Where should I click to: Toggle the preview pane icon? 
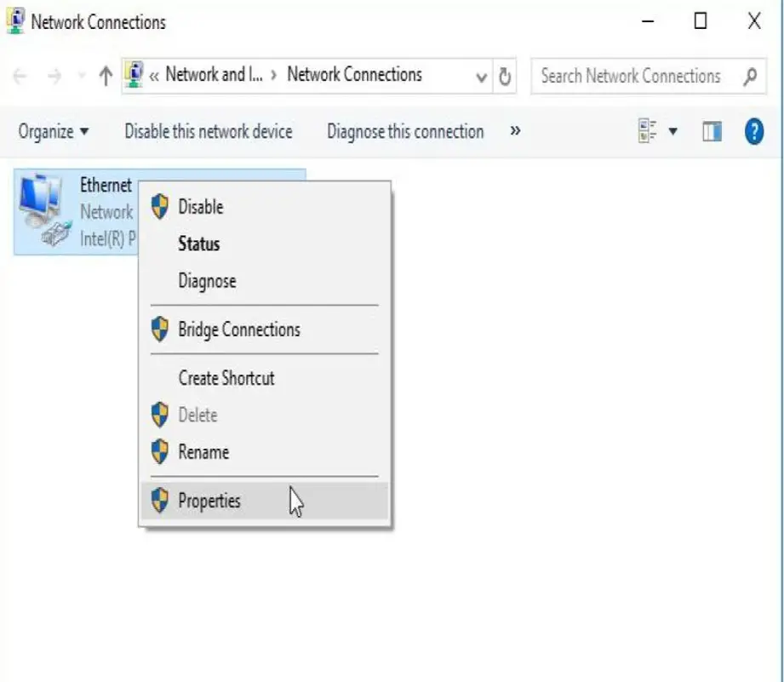[712, 132]
